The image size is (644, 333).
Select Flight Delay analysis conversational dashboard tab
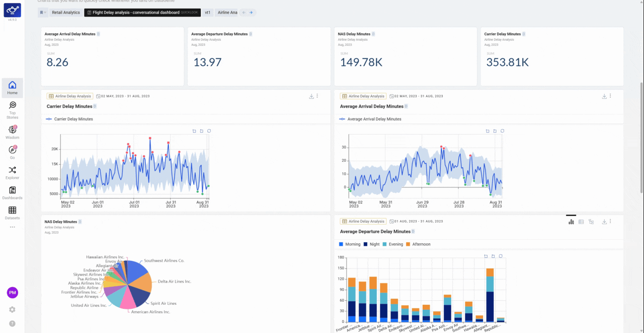pyautogui.click(x=142, y=13)
